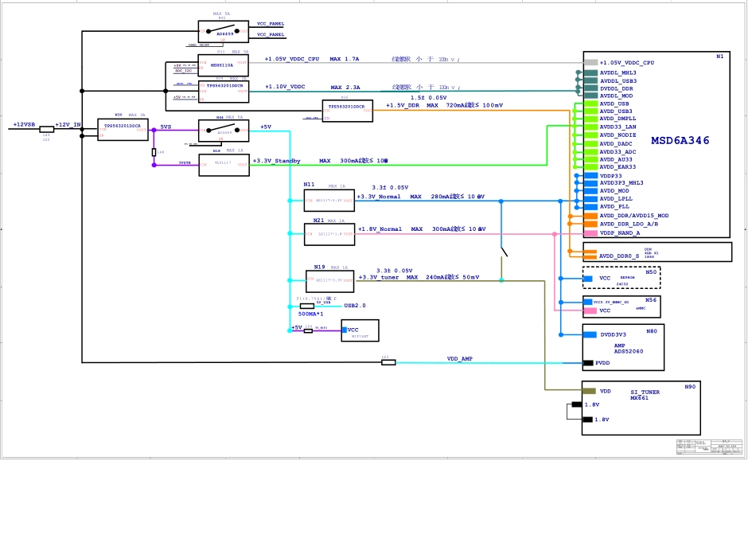Screen dimensions: 756x535
Task: Select the AMP ADS52060 block
Action: tap(623, 347)
